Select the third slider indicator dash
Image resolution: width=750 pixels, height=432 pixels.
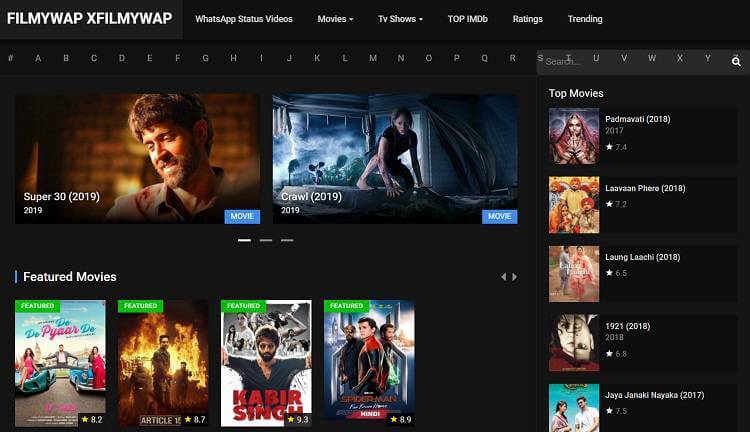click(x=287, y=240)
